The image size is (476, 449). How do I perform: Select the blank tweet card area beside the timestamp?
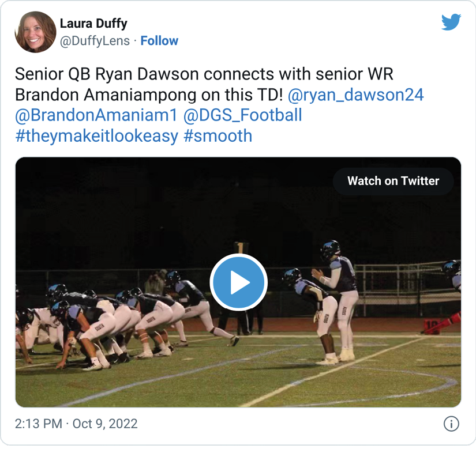coord(288,424)
